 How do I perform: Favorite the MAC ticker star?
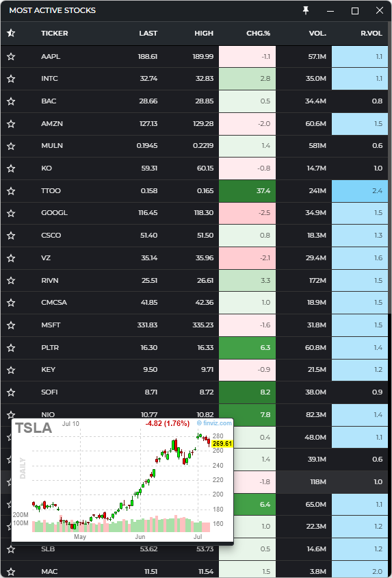(11, 572)
